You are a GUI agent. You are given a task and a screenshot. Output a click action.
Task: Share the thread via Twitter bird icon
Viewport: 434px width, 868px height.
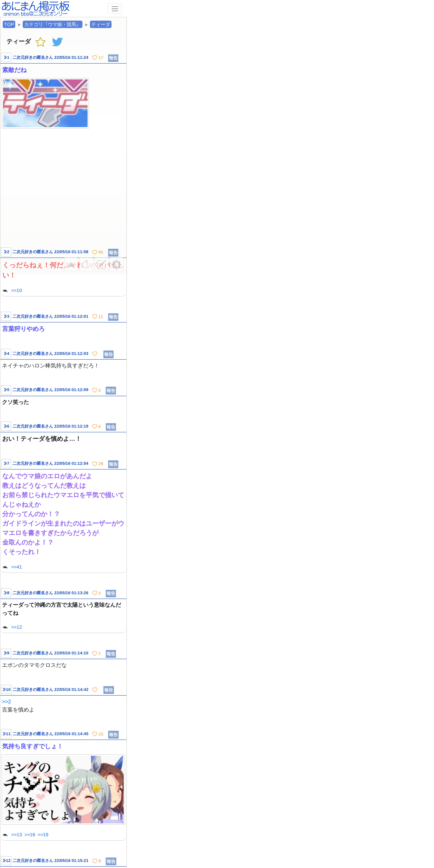click(57, 42)
